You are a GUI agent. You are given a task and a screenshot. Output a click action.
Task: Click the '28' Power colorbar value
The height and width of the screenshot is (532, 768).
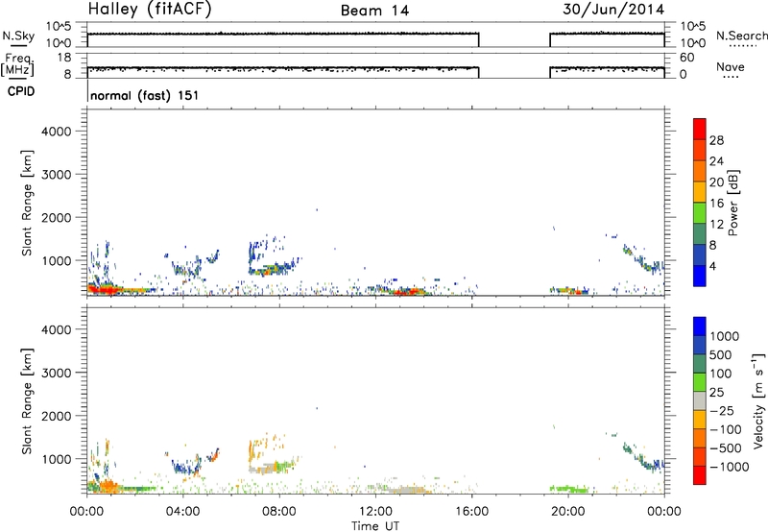tap(716, 140)
